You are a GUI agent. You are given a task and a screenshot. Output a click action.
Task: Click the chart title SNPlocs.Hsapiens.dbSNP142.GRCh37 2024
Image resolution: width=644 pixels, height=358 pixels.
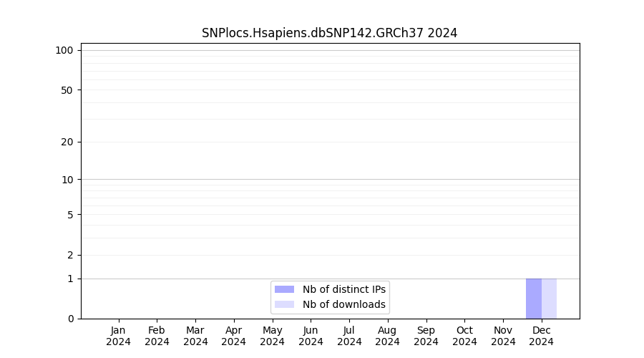[x=329, y=33]
